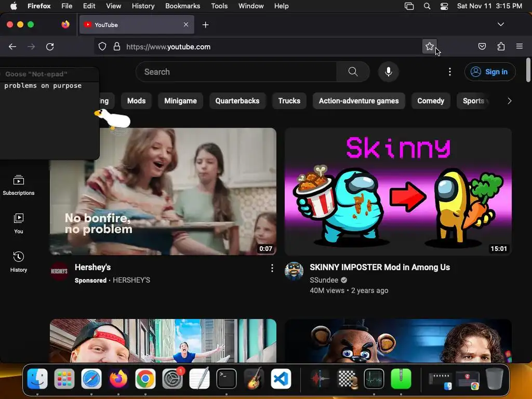Open the You section in sidebar
This screenshot has width=532, height=399.
coord(19,223)
